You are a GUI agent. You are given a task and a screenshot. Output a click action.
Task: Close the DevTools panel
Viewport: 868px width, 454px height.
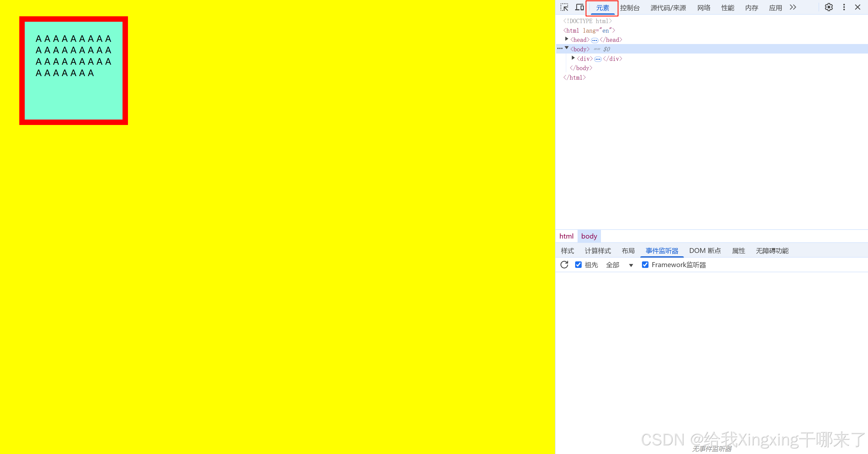click(x=858, y=7)
